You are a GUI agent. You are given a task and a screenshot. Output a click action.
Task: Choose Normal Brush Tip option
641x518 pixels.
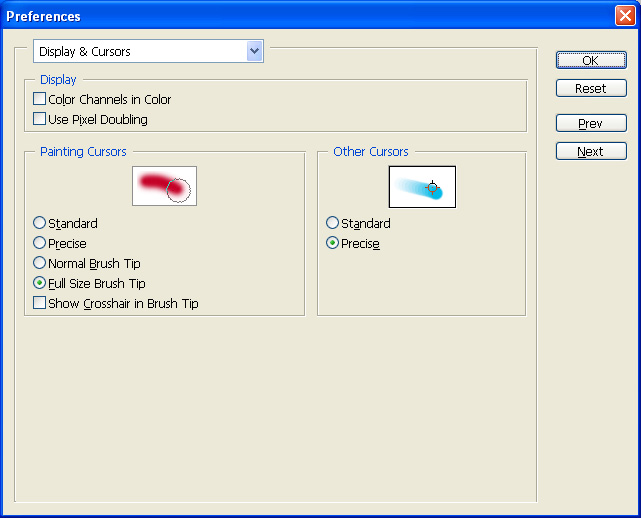(39, 263)
